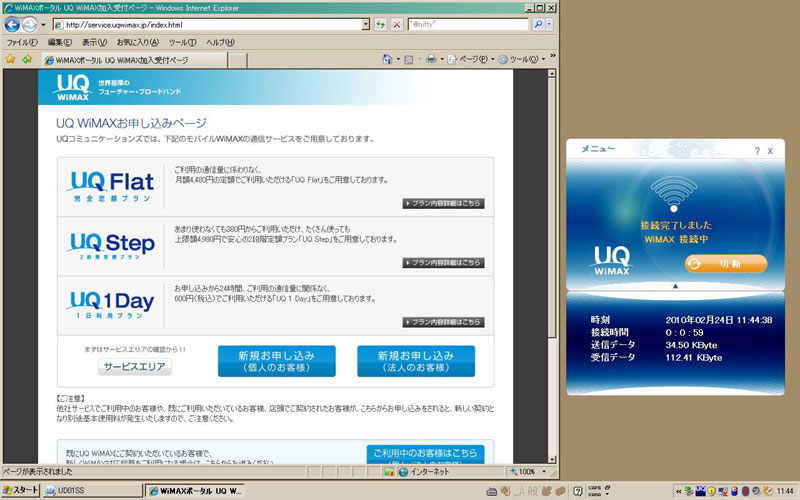Click the Print icon in command bar

click(x=431, y=60)
